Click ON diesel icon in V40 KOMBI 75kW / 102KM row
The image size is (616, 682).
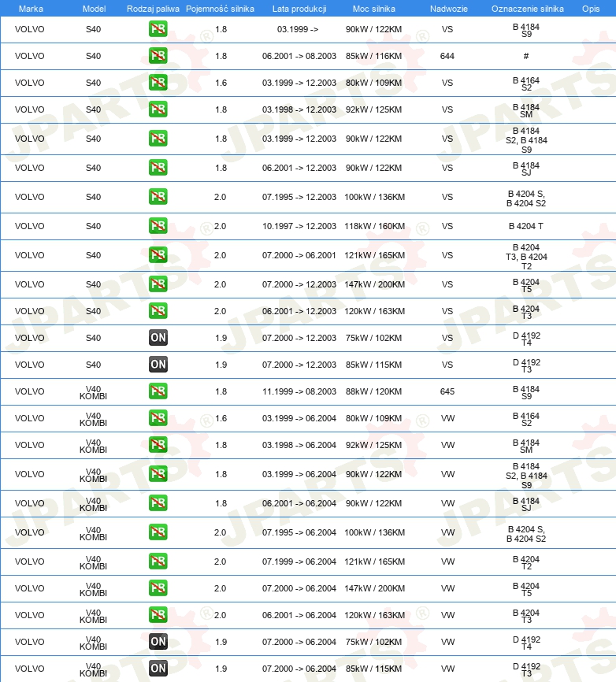pos(158,642)
